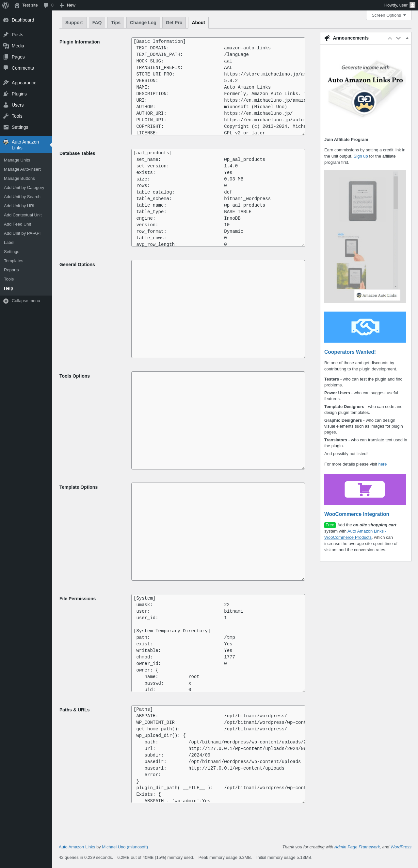Image resolution: width=418 pixels, height=868 pixels.
Task: Open the Help submenu item
Action: [8, 288]
